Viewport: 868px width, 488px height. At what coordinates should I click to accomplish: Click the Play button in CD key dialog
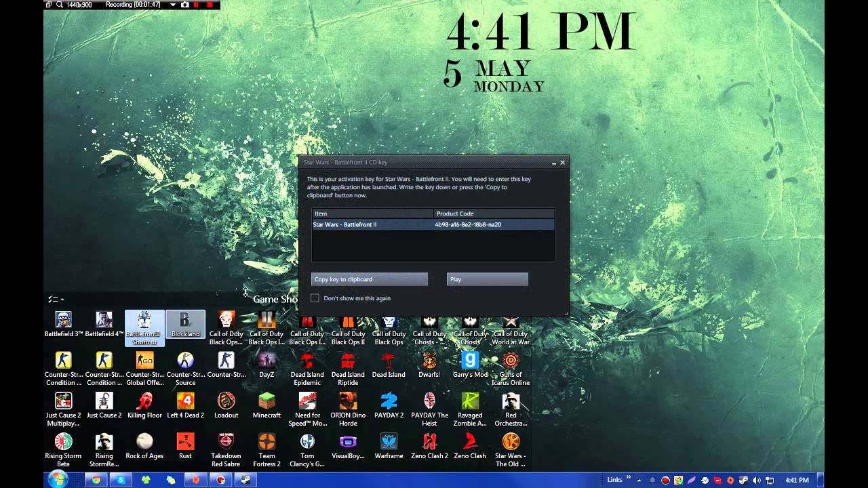pyautogui.click(x=487, y=279)
